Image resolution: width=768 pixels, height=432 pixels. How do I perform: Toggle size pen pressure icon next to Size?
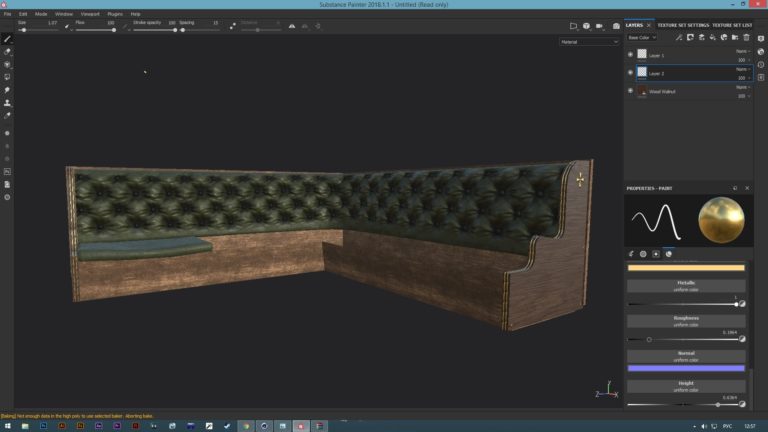pos(67,26)
